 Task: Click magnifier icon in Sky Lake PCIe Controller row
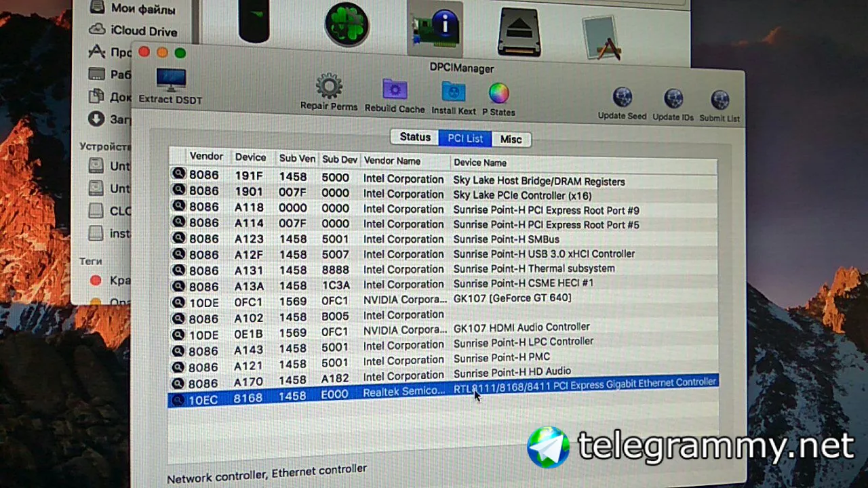click(178, 189)
